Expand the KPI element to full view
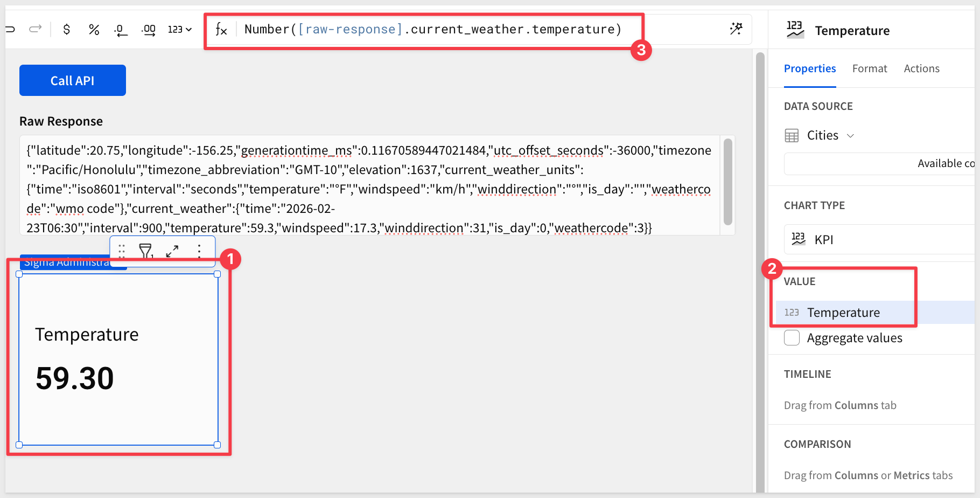This screenshot has width=980, height=498. 172,251
